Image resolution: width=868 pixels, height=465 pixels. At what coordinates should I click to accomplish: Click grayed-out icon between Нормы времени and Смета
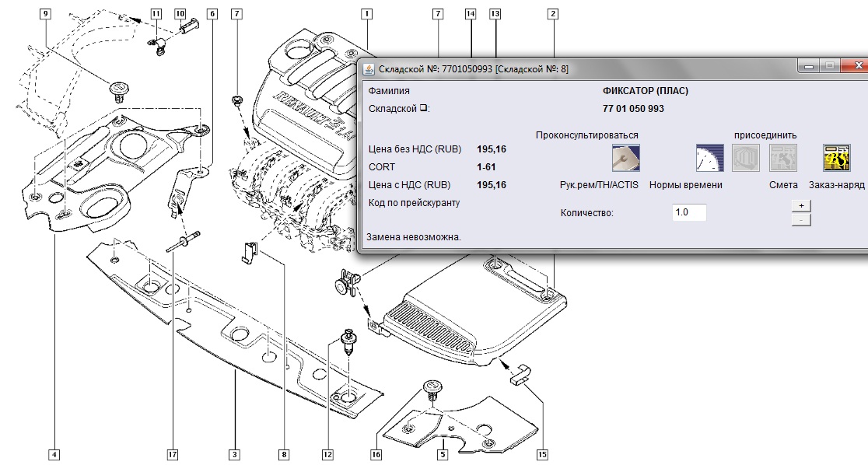pyautogui.click(x=746, y=158)
